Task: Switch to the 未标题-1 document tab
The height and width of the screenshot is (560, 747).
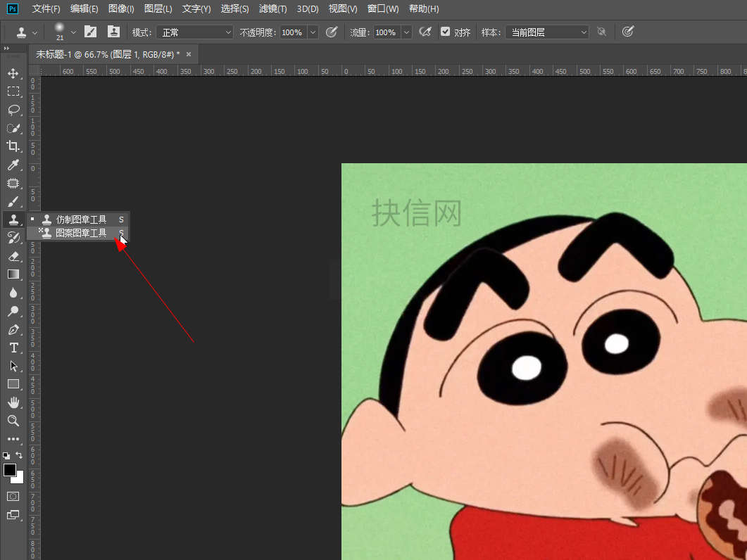Action: pyautogui.click(x=108, y=55)
